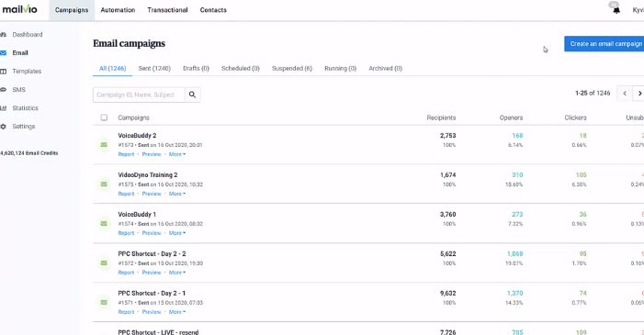The width and height of the screenshot is (644, 335).
Task: Expand More dropdown for VideoDyno Training 2
Action: [177, 194]
